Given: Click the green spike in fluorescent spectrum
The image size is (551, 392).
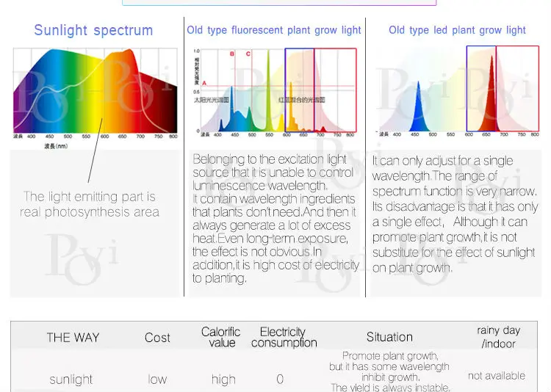Looking at the screenshot, I should click(268, 91).
